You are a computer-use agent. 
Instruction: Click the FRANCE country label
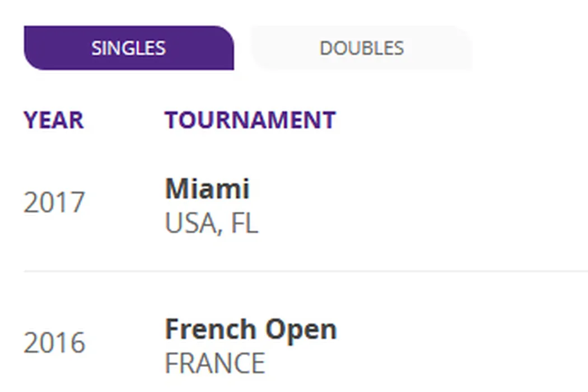click(x=214, y=363)
